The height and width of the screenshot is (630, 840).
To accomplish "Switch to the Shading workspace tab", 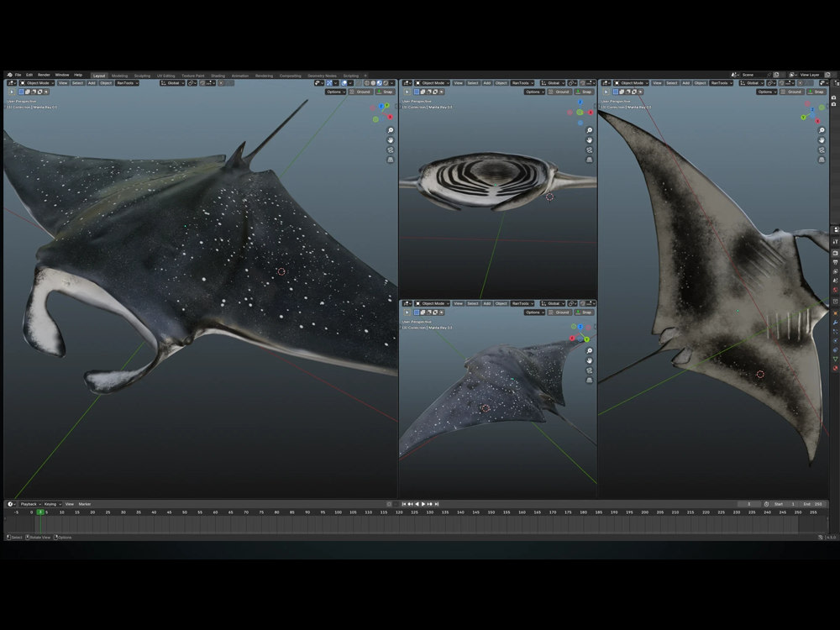I will pyautogui.click(x=218, y=76).
